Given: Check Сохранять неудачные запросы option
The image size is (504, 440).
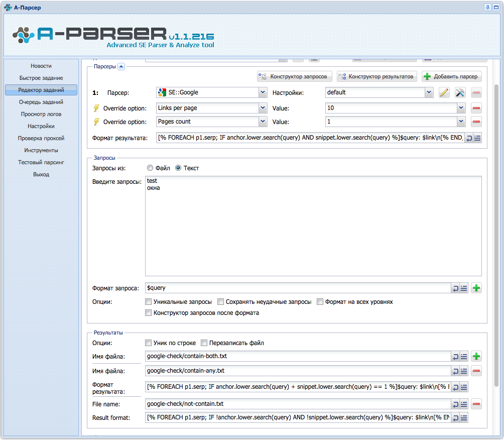Looking at the screenshot, I should click(x=220, y=302).
